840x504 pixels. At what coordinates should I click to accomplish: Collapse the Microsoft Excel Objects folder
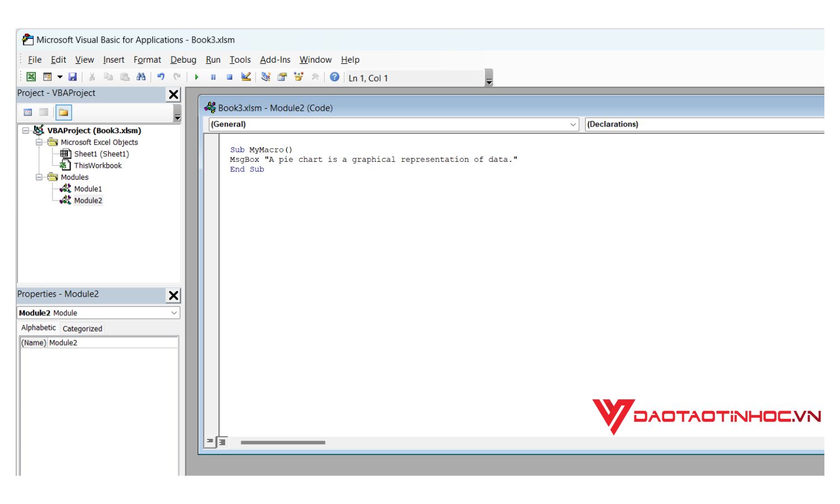pyautogui.click(x=39, y=142)
